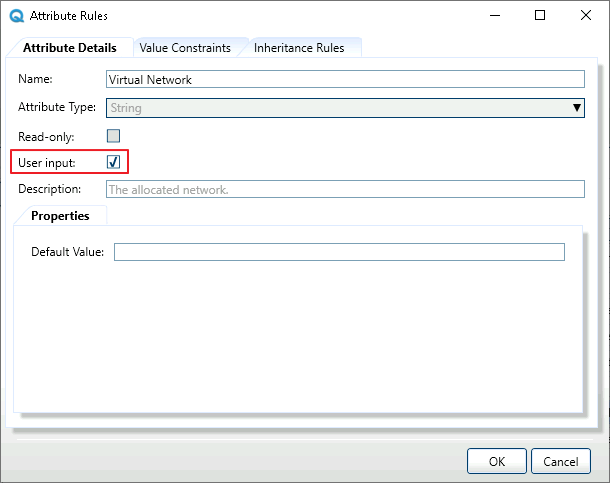This screenshot has height=483, width=610.
Task: Open the Value Constraints tab
Action: tap(185, 48)
